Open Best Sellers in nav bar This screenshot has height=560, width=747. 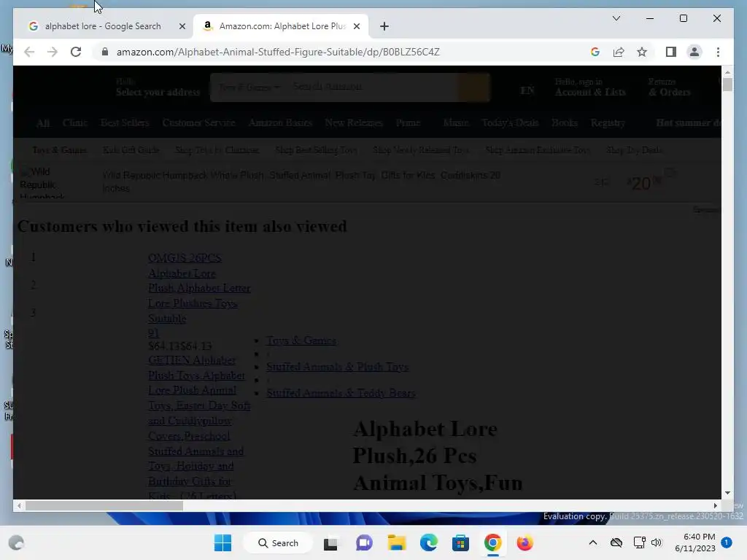pos(125,122)
